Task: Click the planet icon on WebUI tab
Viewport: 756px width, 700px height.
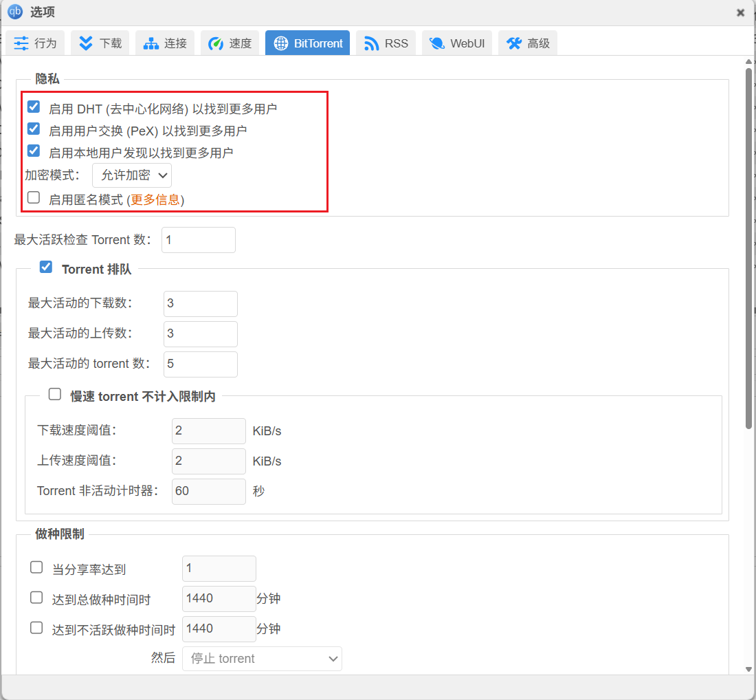Action: coord(436,43)
